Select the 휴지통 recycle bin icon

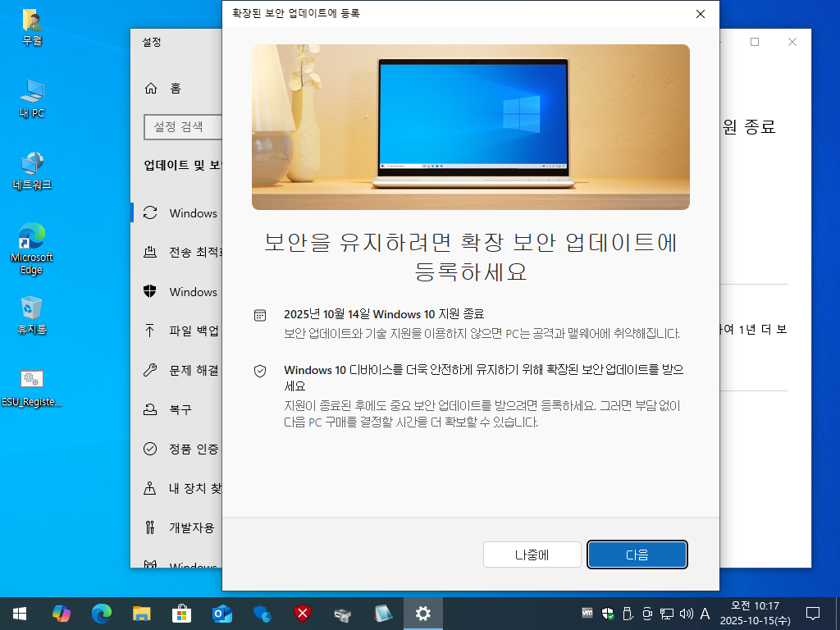pos(32,316)
